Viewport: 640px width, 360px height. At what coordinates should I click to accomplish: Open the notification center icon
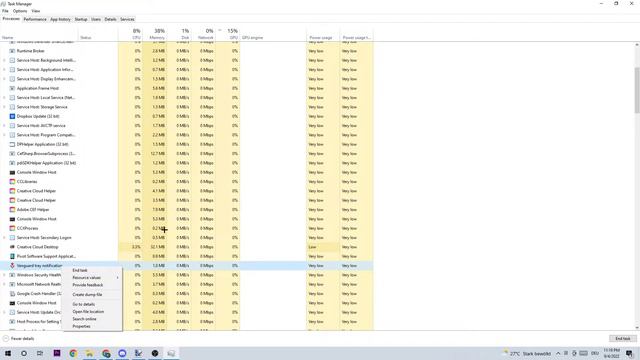pos(630,353)
